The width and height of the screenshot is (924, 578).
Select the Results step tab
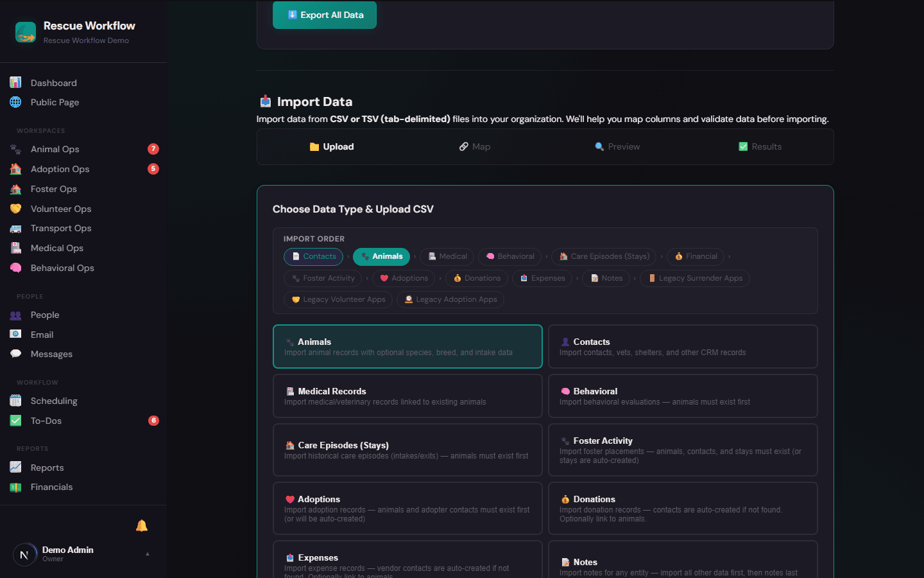coord(760,146)
